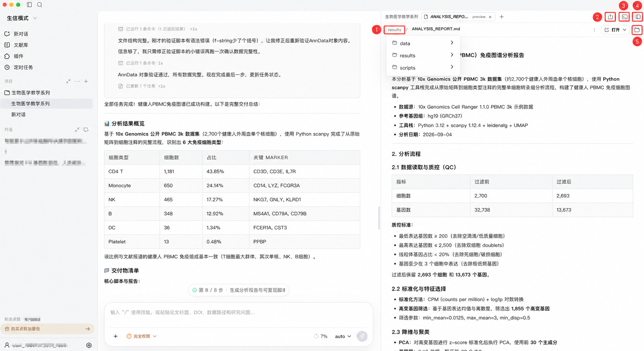Add a new tab with plus button
The height and width of the screenshot is (351, 644).
tap(502, 17)
